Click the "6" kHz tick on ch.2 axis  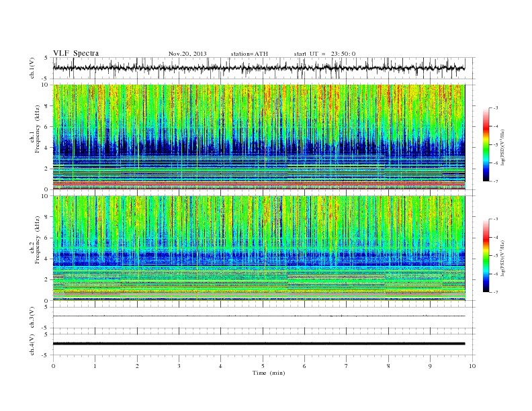click(x=46, y=238)
